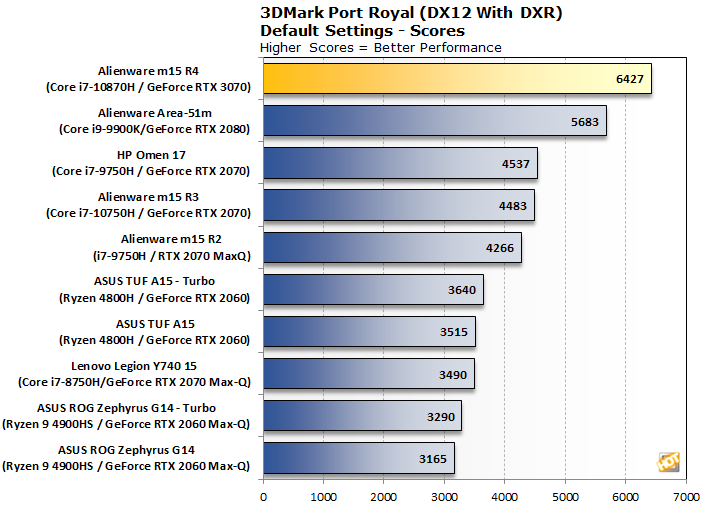Click the Core i9-9900K/GeForce RTX 2080 spec line

pyautogui.click(x=154, y=129)
